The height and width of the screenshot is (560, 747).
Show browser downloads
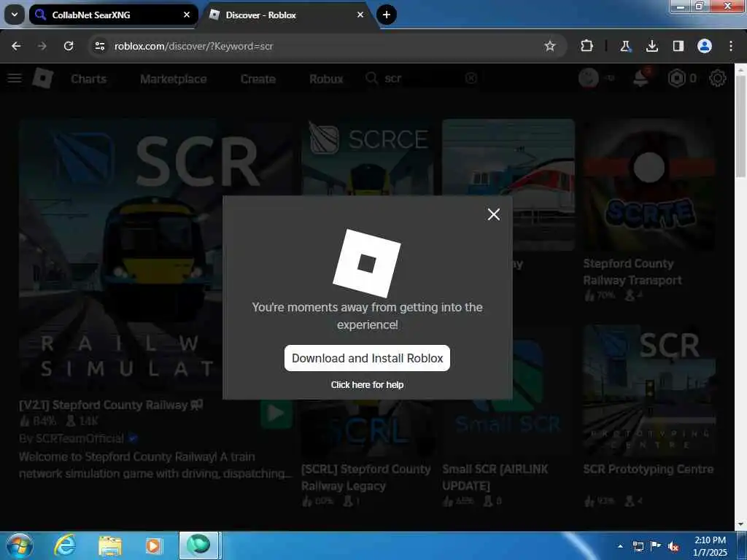(651, 46)
